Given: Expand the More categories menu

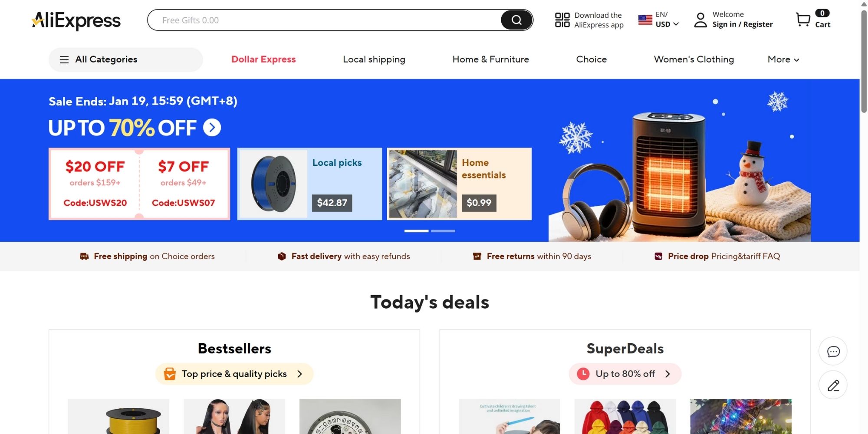Looking at the screenshot, I should [x=783, y=59].
